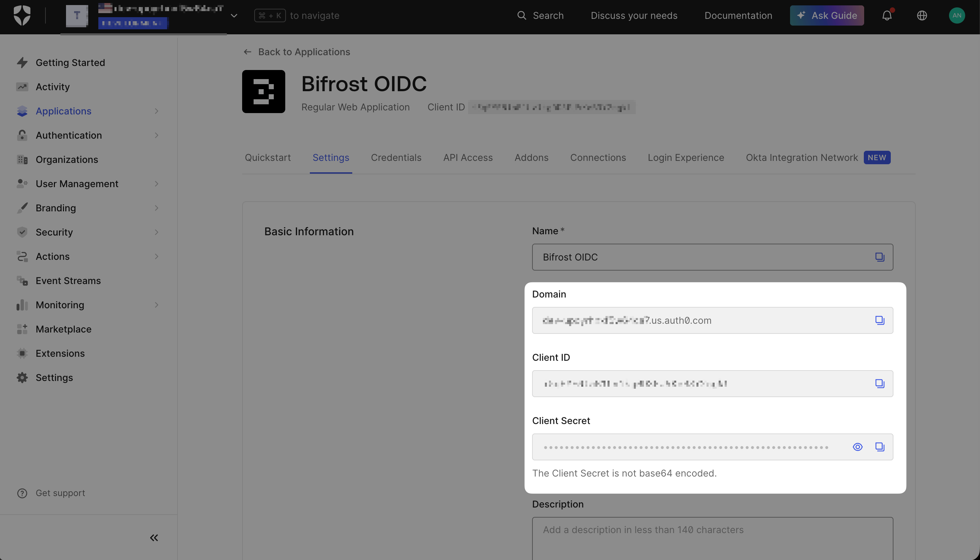
Task: Collapse the sidebar with double chevron
Action: (x=154, y=537)
